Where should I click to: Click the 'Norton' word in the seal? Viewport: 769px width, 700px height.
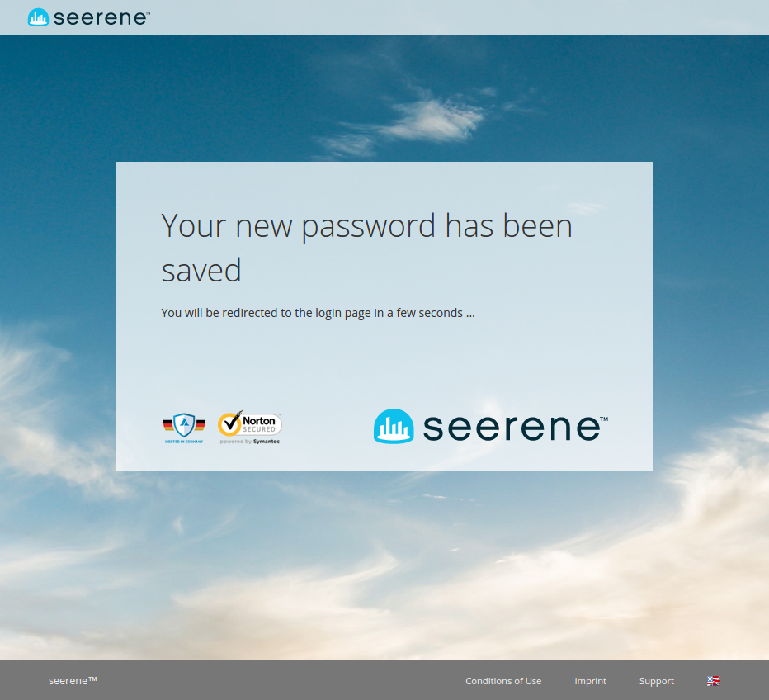[x=259, y=420]
